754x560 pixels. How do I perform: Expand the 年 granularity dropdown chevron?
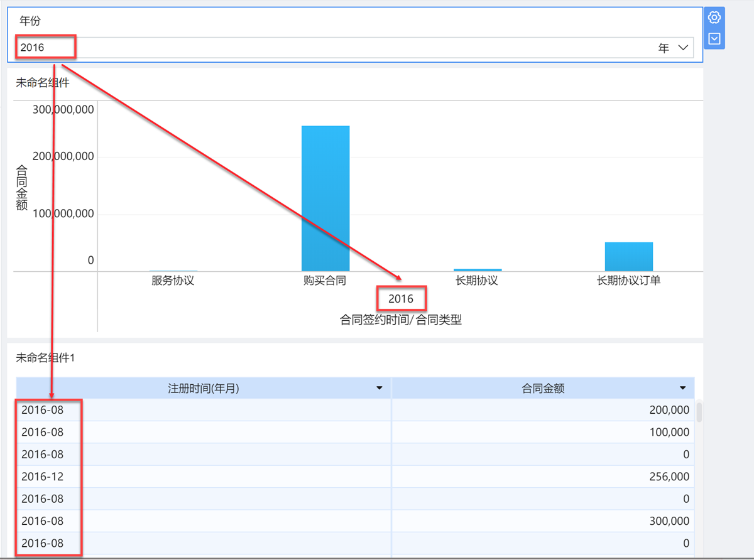coord(684,48)
